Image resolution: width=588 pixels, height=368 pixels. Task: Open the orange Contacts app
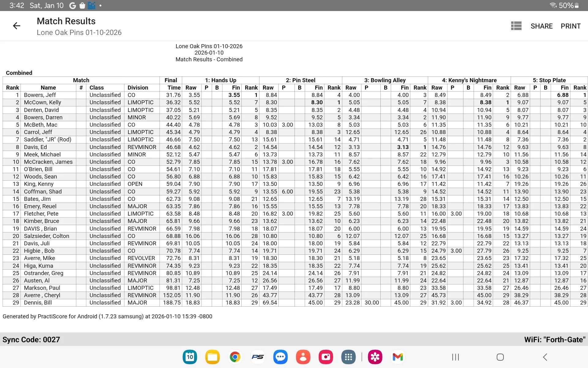303,357
